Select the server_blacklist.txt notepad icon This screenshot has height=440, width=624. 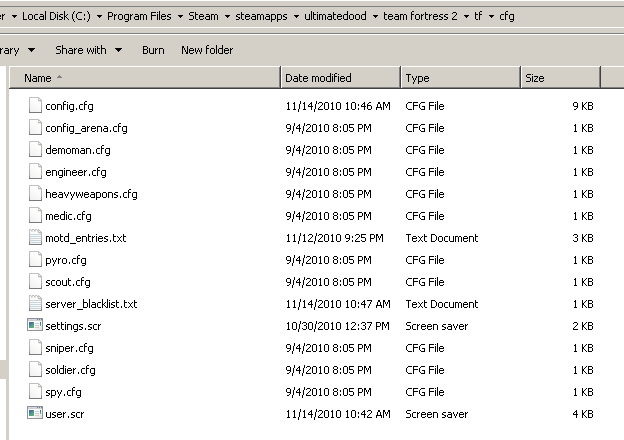(35, 304)
